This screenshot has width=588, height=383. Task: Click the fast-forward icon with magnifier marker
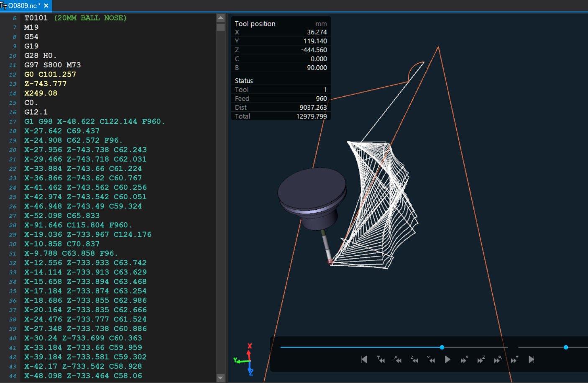[x=498, y=360]
